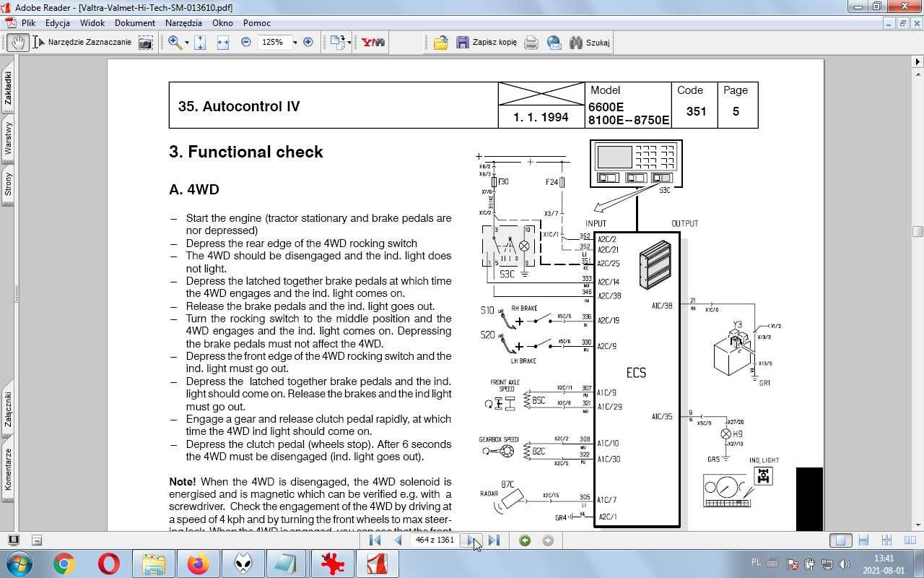This screenshot has width=924, height=578.
Task: Open Opera browser from taskbar
Action: point(109,564)
